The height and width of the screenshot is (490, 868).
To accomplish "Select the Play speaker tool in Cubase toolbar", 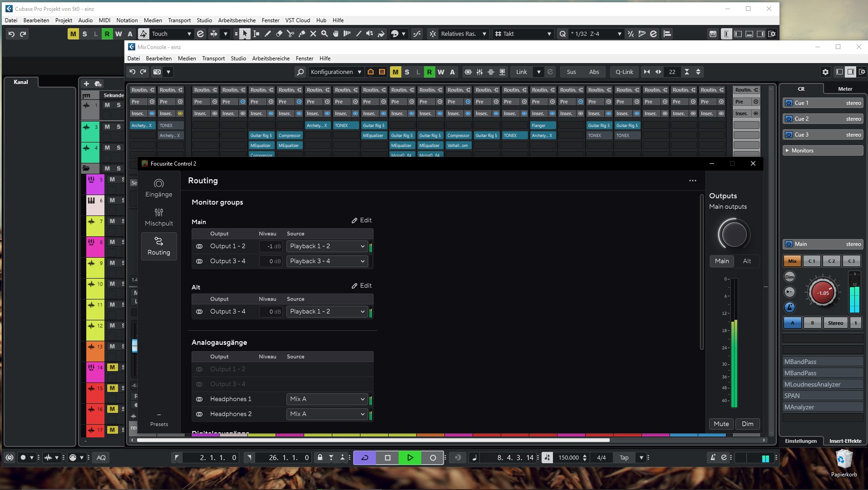I will tap(370, 34).
